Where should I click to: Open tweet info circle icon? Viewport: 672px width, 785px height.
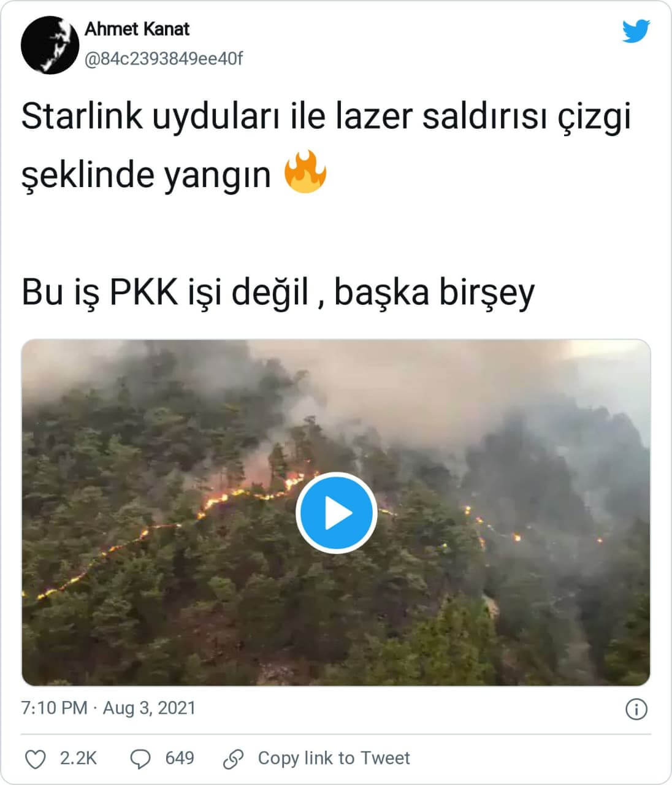tap(636, 710)
